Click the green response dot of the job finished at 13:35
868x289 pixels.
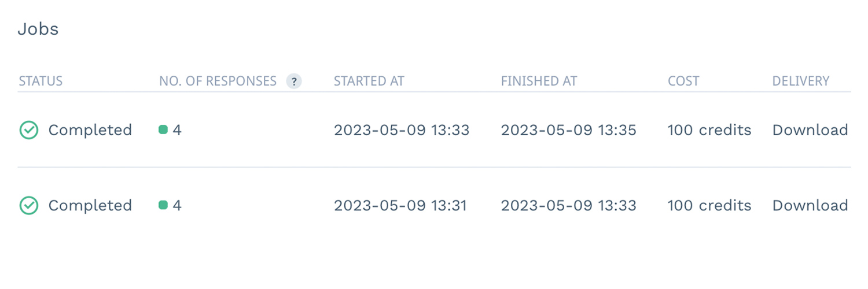[x=163, y=130]
